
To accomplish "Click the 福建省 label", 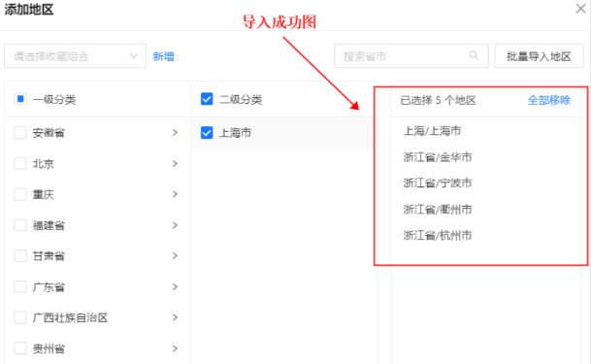I will coord(49,225).
